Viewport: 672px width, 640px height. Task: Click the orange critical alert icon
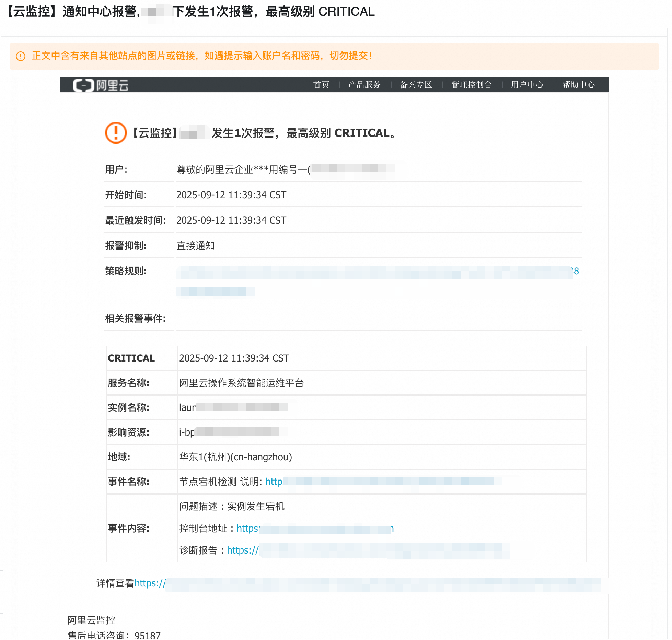tap(116, 133)
